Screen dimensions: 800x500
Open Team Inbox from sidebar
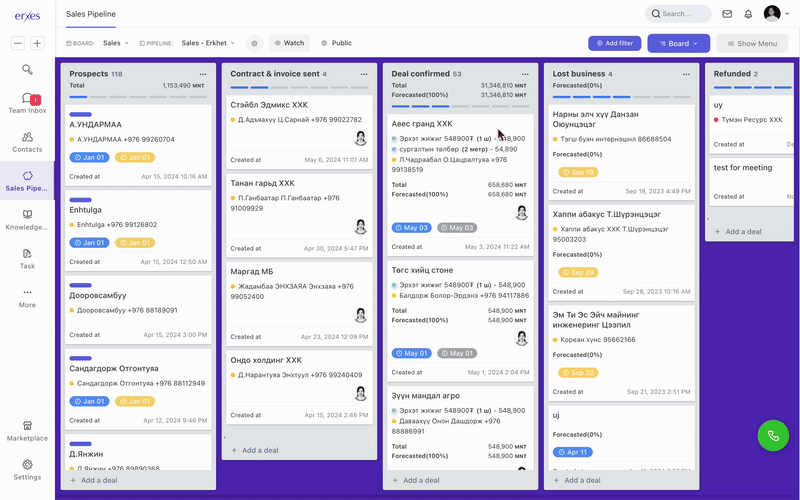(27, 103)
